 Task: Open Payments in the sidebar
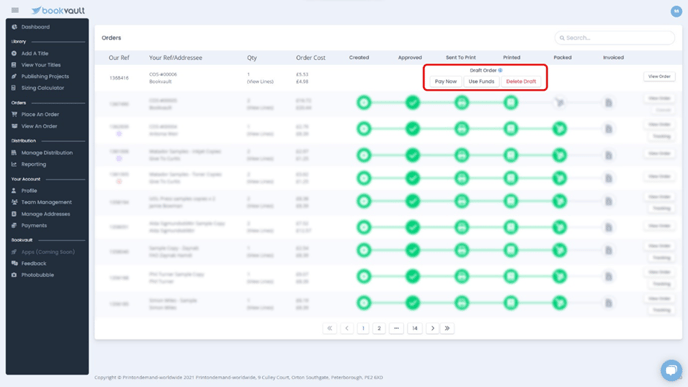[x=34, y=226]
